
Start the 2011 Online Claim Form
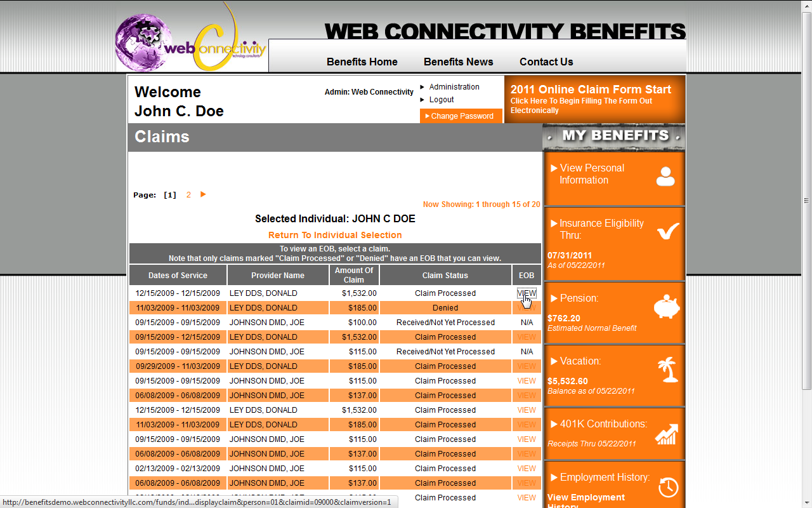coord(594,99)
